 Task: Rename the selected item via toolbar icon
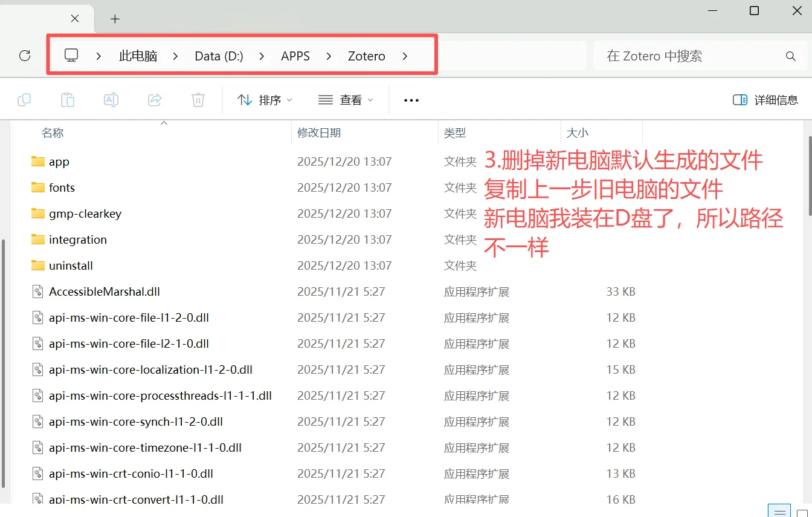click(x=111, y=99)
